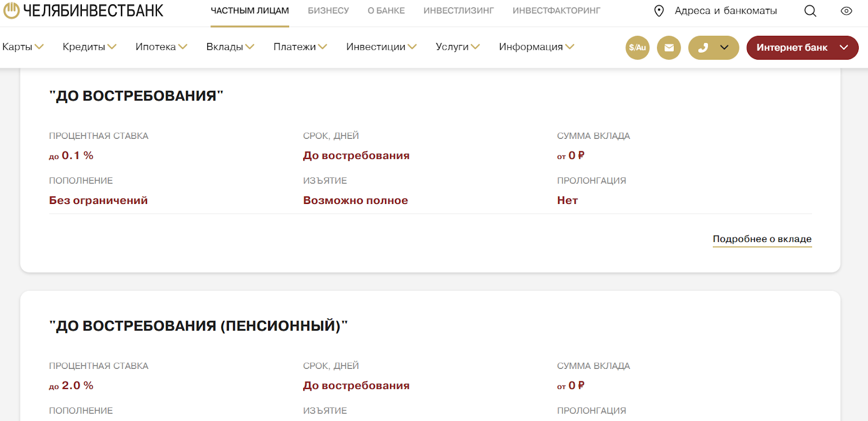Switch to the БИЗНЕСУ tab
This screenshot has width=868, height=421.
pos(328,11)
